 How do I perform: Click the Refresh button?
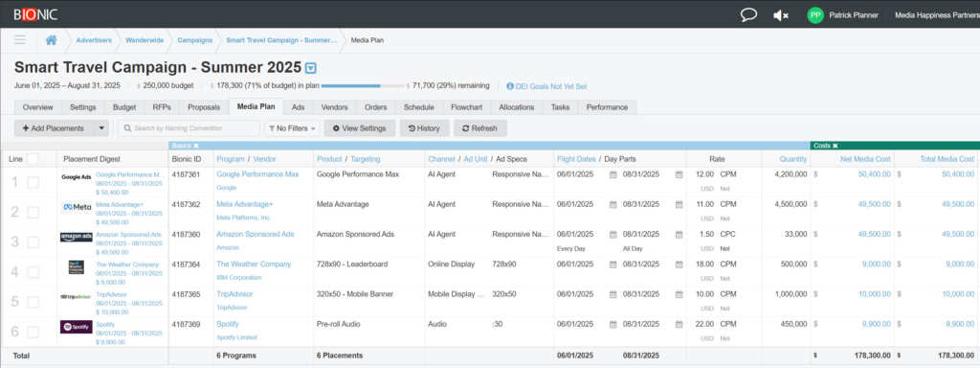[x=480, y=128]
